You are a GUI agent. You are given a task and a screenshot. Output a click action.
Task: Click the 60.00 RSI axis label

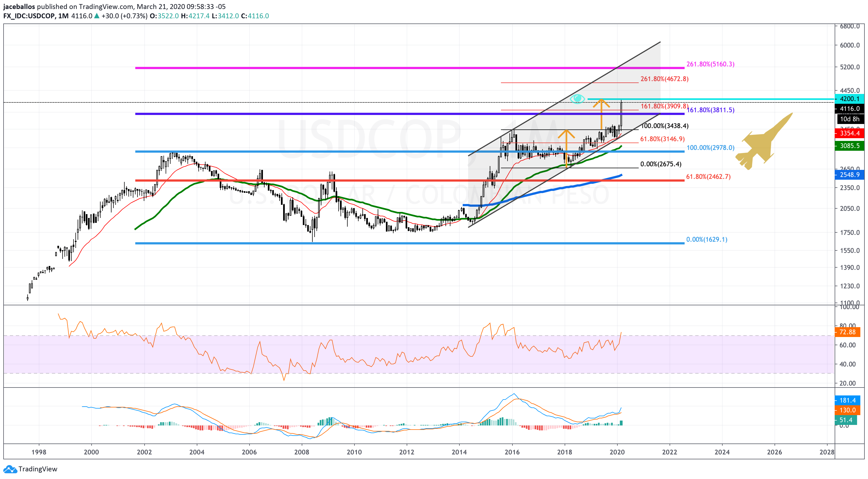click(x=848, y=345)
